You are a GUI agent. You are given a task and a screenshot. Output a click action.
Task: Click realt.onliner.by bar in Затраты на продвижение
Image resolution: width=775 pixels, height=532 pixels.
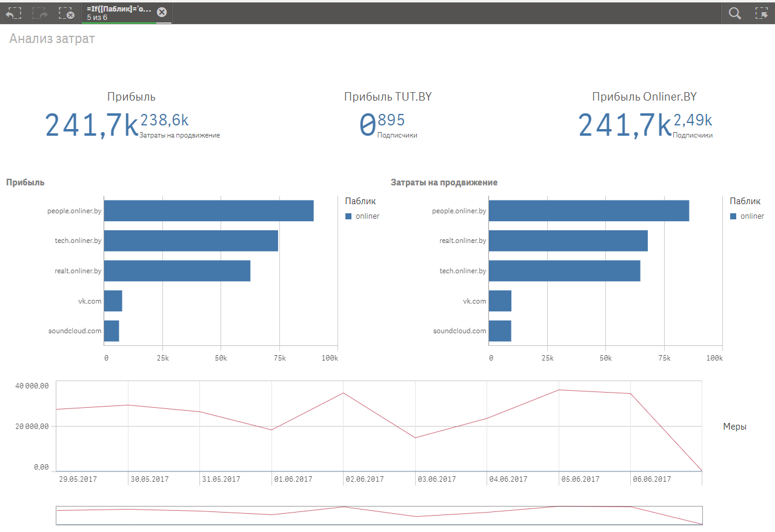pyautogui.click(x=568, y=241)
